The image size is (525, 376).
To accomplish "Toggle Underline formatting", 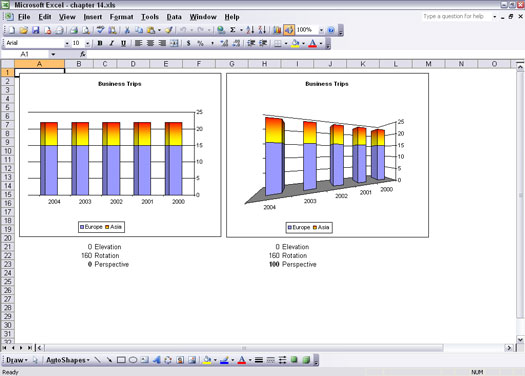I will (123, 43).
